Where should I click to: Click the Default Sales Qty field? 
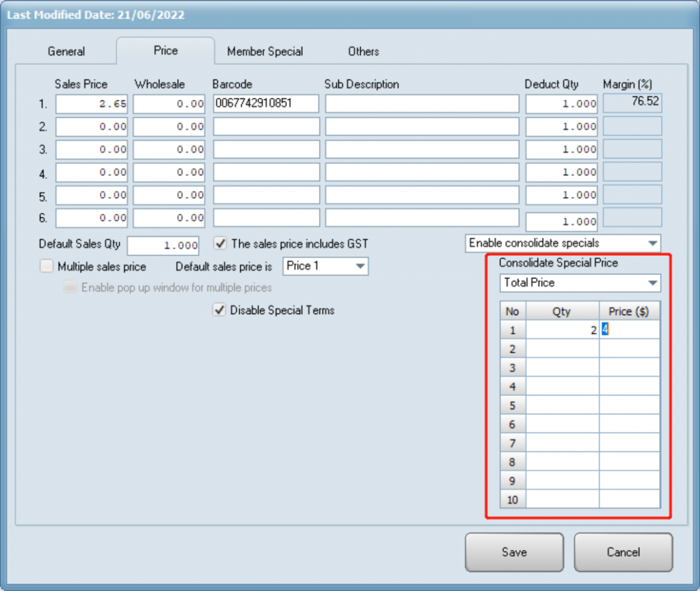(163, 246)
